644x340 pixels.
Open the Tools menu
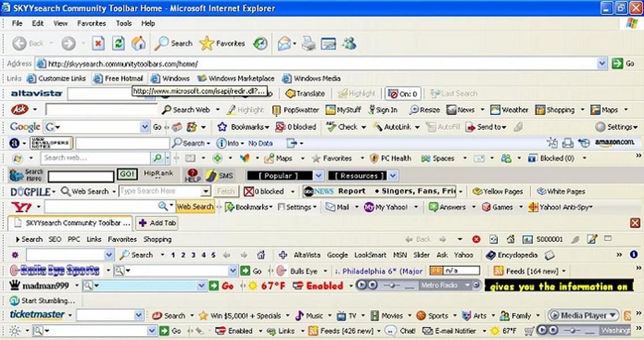coord(124,23)
